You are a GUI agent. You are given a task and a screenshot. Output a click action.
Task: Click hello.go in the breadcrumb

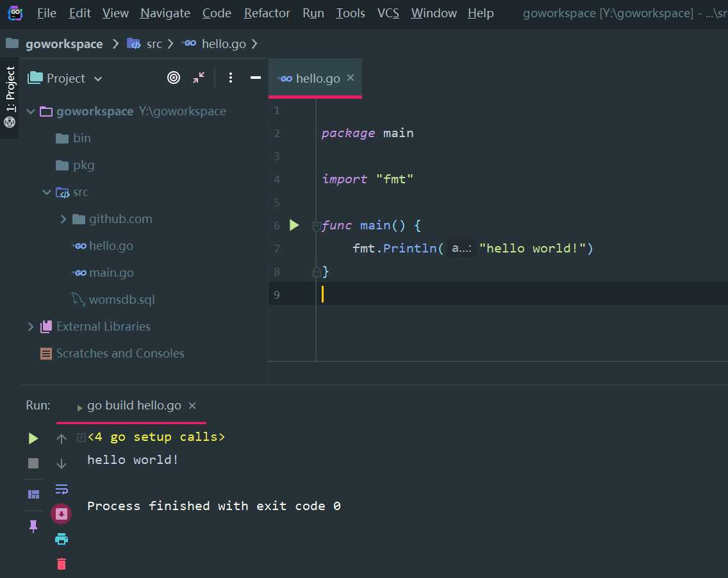pyautogui.click(x=224, y=44)
